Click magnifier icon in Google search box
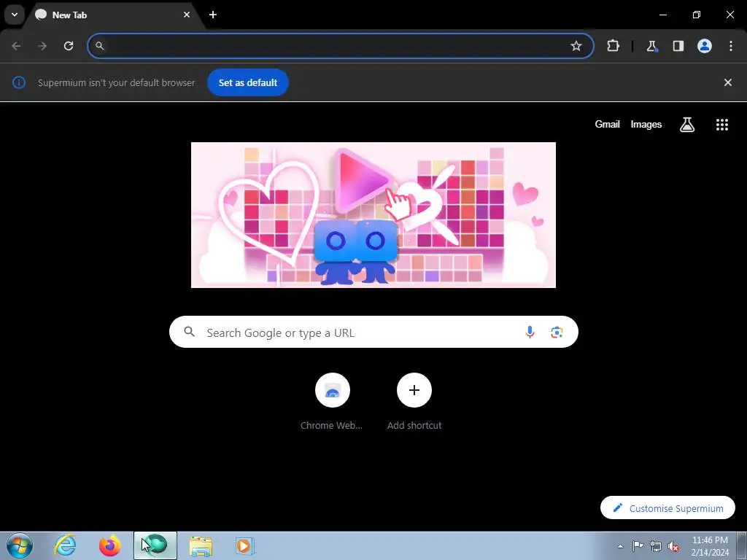This screenshot has width=747, height=560. point(189,332)
